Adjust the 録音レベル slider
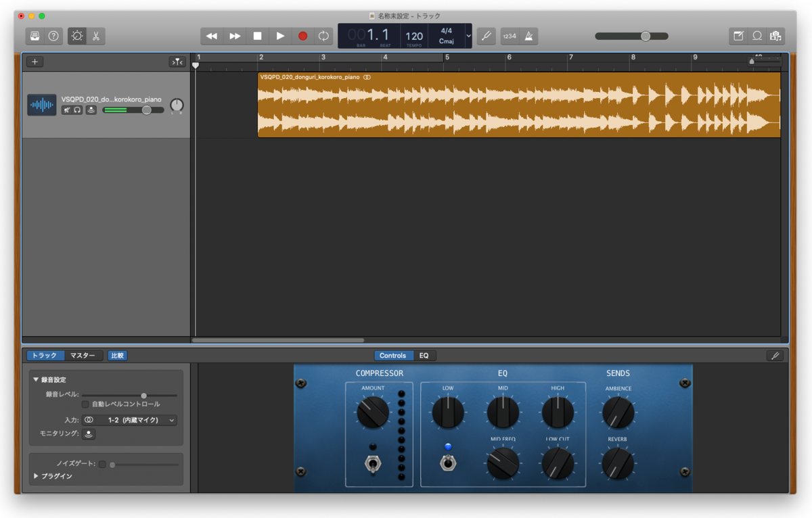The width and height of the screenshot is (812, 518). click(x=129, y=395)
